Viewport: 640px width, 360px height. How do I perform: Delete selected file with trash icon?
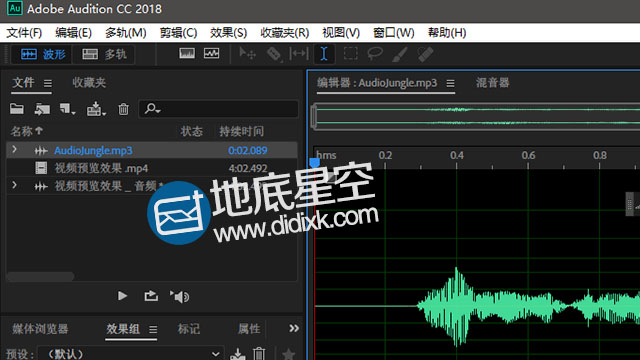point(123,109)
